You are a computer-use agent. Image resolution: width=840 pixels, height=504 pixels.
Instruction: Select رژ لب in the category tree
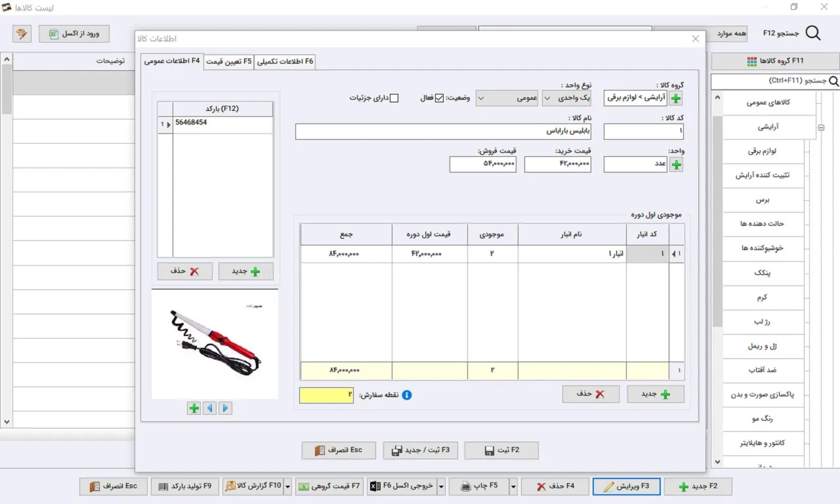[x=763, y=322]
